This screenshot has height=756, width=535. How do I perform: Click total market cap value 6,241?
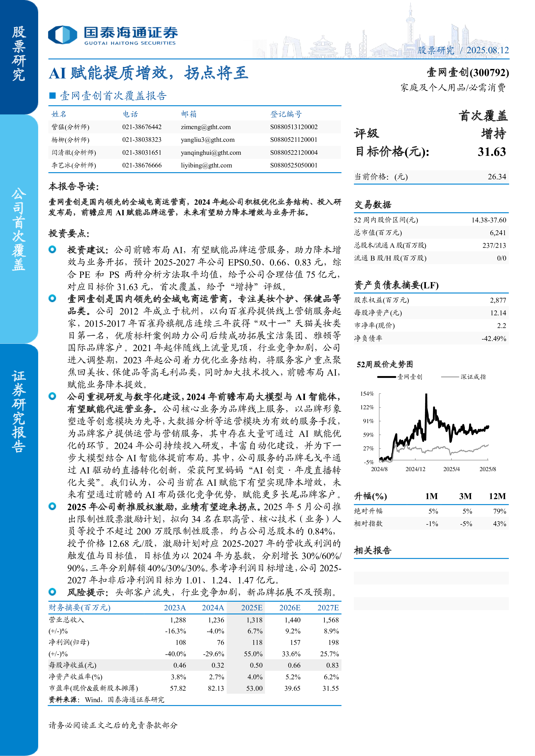(498, 233)
